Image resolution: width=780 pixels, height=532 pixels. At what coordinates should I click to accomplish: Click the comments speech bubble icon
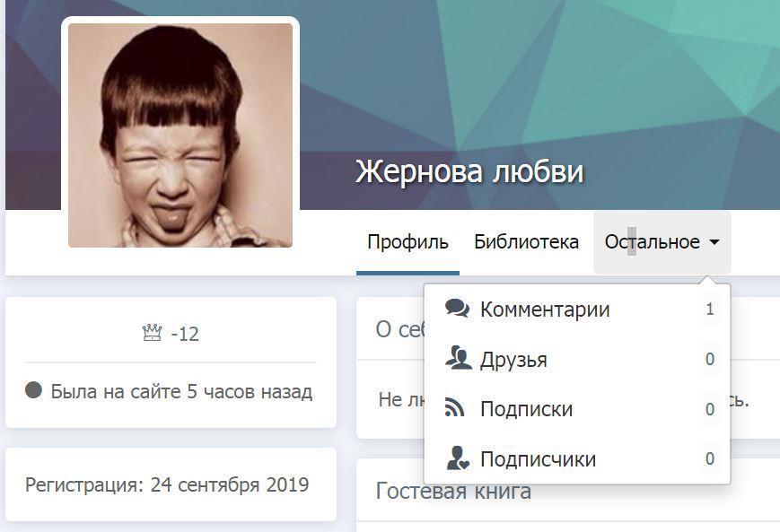coord(457,309)
